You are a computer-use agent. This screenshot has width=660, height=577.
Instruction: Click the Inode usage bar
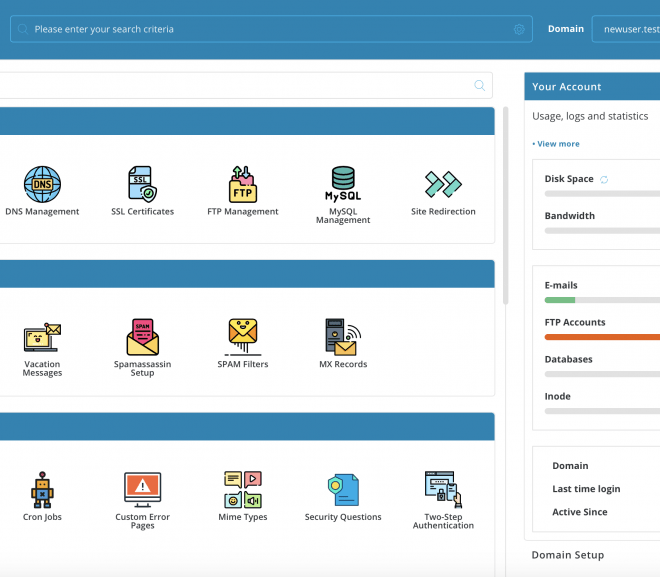(x=602, y=411)
